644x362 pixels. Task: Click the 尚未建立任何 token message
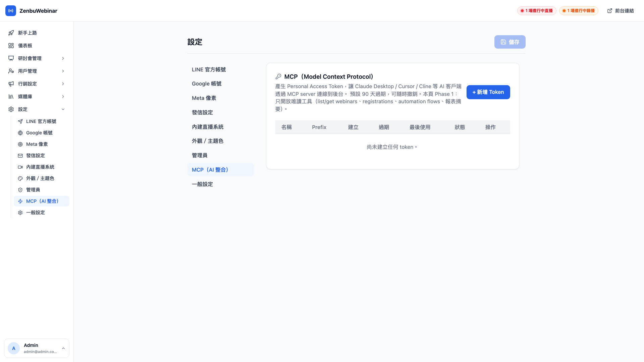(392, 147)
